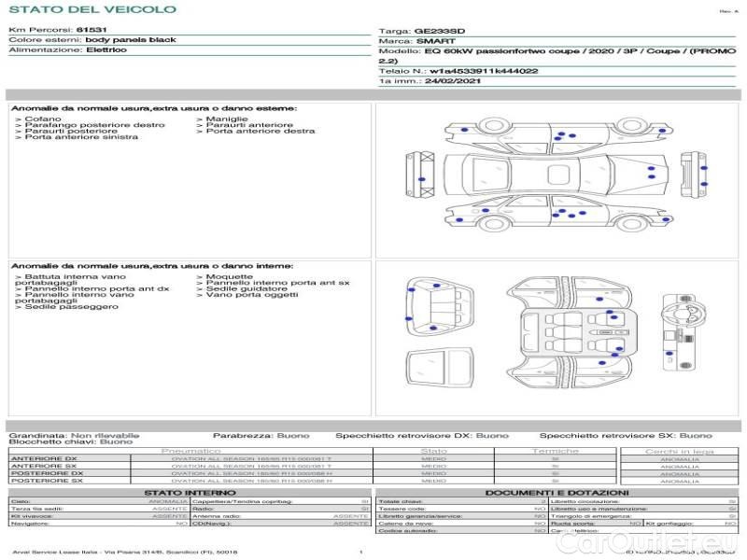Viewport: 747px width, 560px height.
Task: Click the Arval Service Lease Italia footer text
Action: (125, 552)
